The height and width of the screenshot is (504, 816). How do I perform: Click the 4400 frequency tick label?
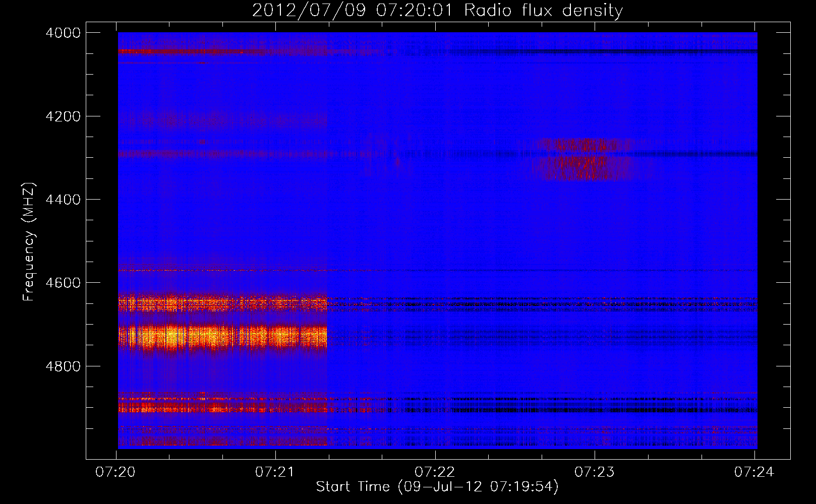63,200
